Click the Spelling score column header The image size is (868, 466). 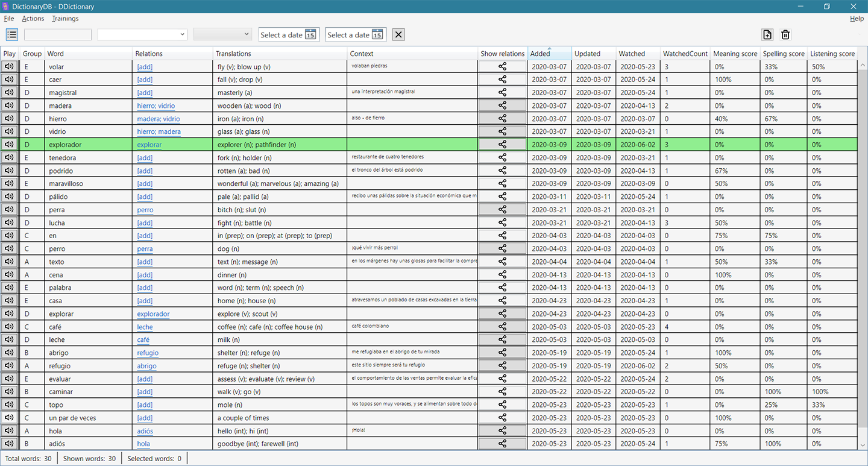coord(784,54)
